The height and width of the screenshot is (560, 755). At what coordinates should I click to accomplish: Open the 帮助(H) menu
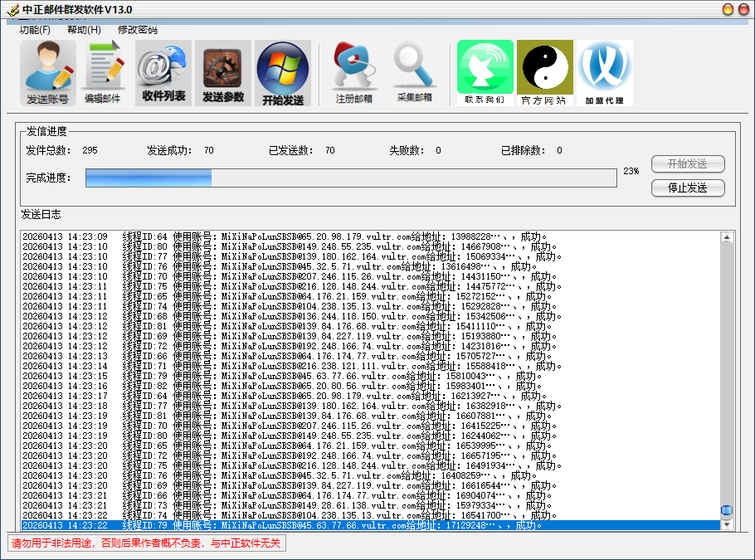tap(84, 30)
